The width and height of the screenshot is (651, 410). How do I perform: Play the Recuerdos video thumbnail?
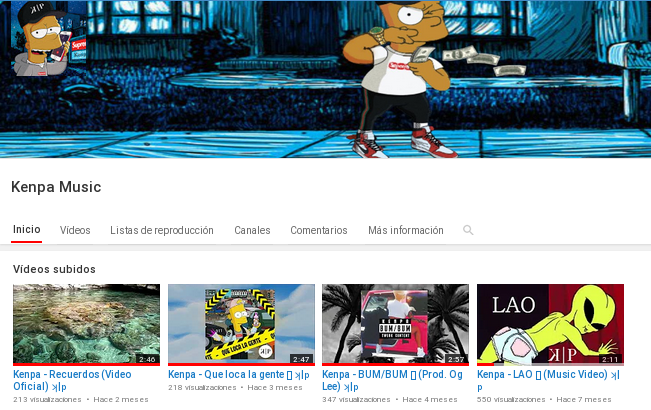[86, 324]
